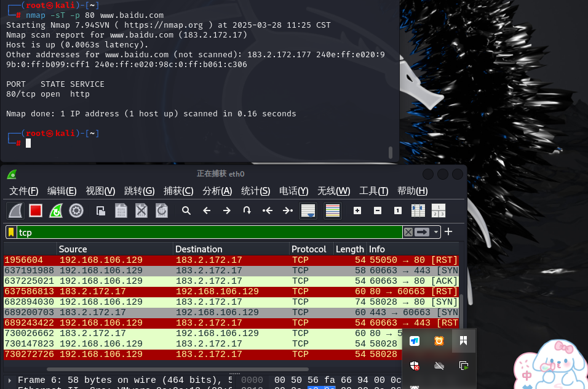Click terminal window vertical scrollbar

(391, 152)
